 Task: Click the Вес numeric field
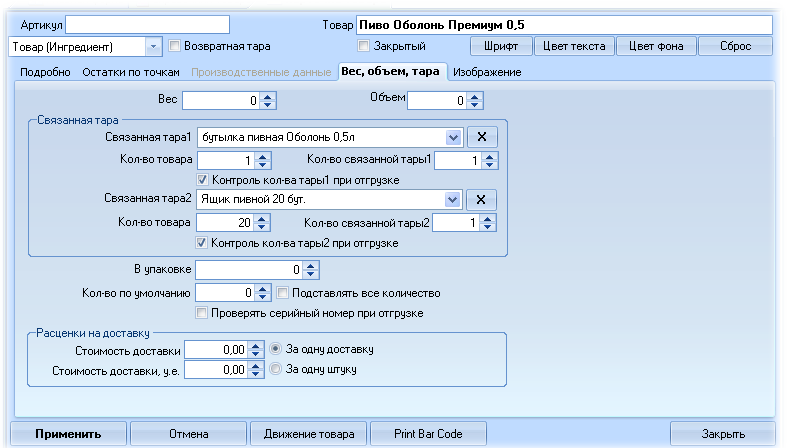[222, 101]
